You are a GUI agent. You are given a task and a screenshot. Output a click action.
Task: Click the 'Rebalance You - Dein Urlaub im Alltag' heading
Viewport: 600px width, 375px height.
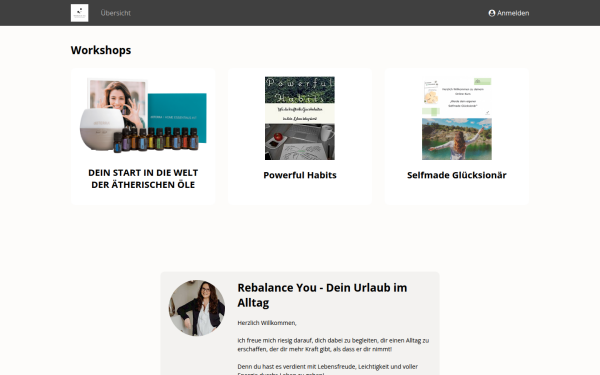tap(322, 295)
